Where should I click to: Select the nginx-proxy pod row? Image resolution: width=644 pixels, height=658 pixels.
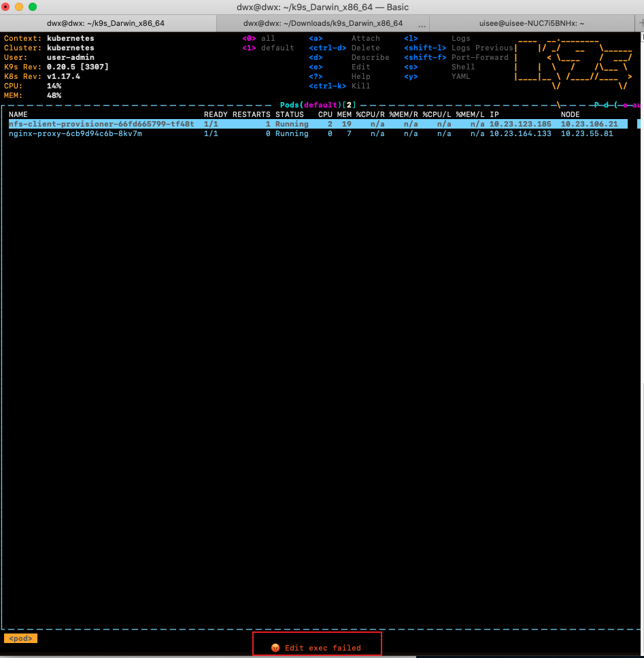click(x=75, y=133)
